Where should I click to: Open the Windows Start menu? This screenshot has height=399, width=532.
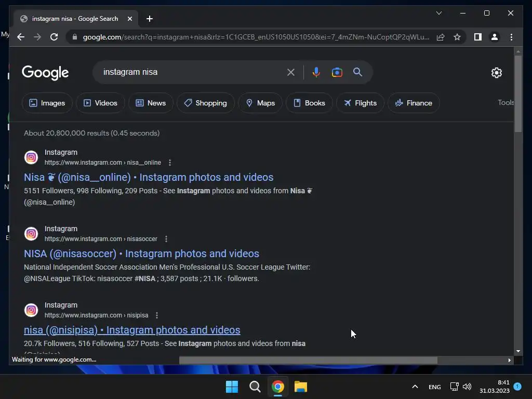(x=232, y=387)
